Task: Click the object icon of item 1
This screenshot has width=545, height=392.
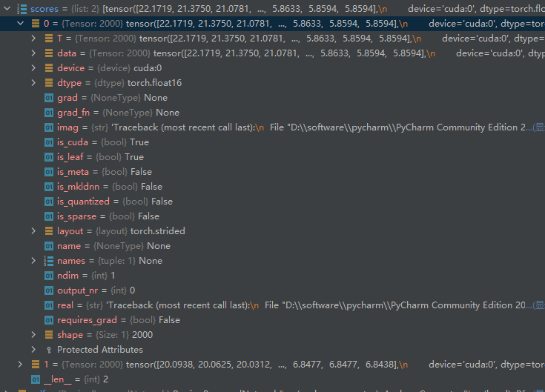Action: pyautogui.click(x=36, y=365)
